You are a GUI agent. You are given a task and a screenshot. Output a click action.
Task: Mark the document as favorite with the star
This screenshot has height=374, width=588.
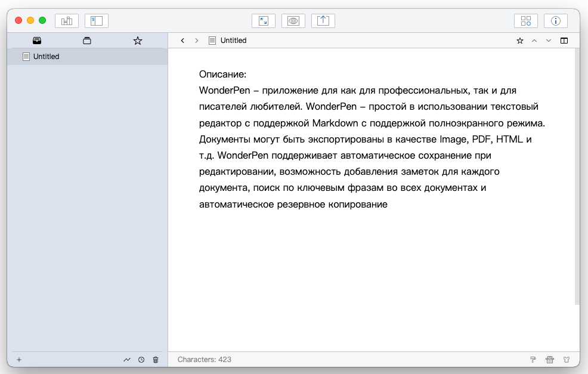point(519,41)
